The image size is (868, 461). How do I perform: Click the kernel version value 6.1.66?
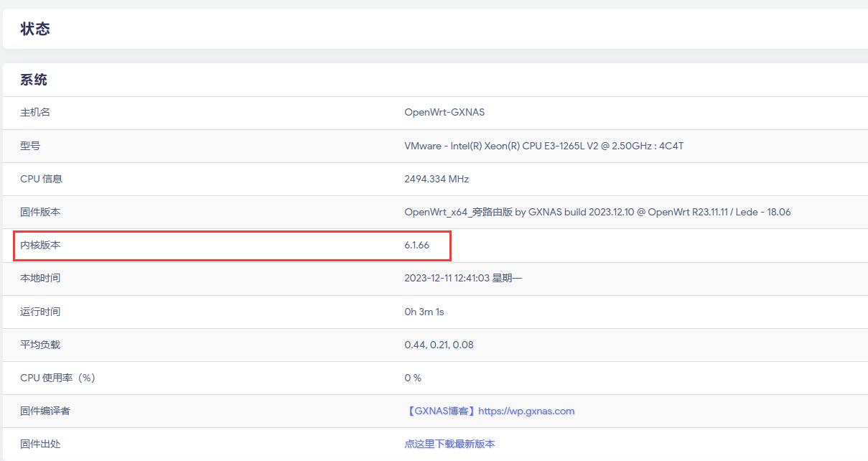tap(416, 245)
